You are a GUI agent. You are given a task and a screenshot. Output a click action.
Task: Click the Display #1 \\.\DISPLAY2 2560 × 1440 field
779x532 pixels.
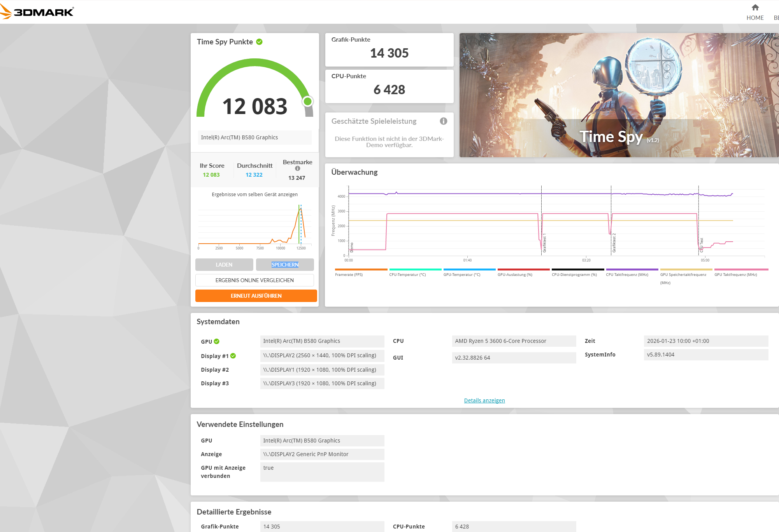pos(322,355)
